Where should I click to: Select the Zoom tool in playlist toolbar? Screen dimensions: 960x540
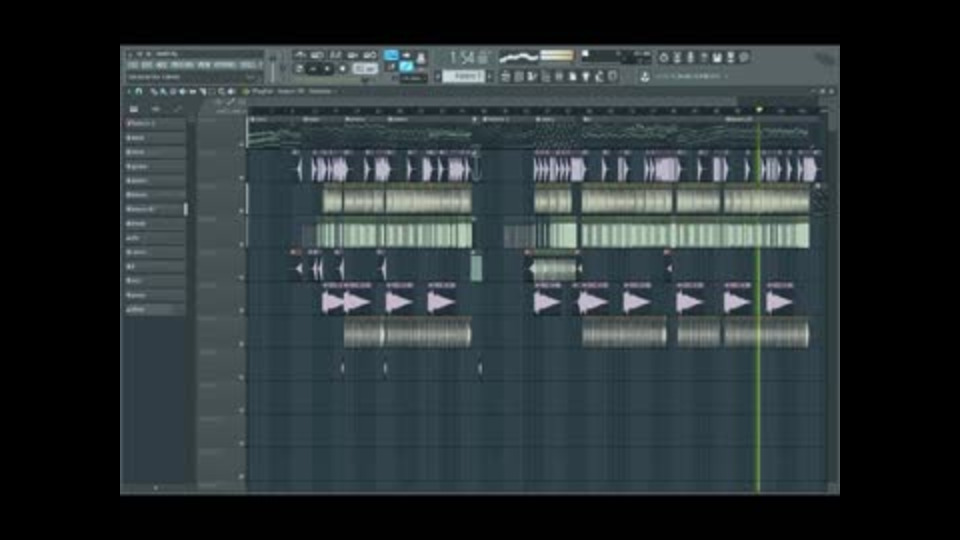click(221, 91)
